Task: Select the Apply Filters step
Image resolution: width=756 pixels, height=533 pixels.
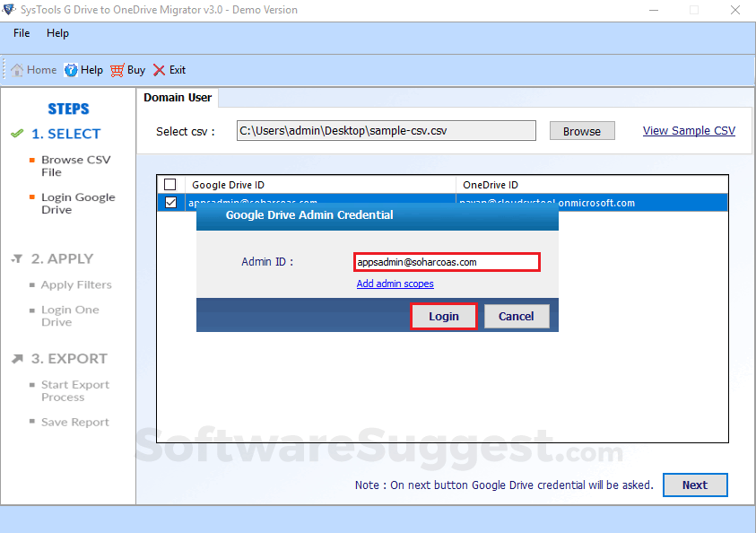Action: (76, 285)
